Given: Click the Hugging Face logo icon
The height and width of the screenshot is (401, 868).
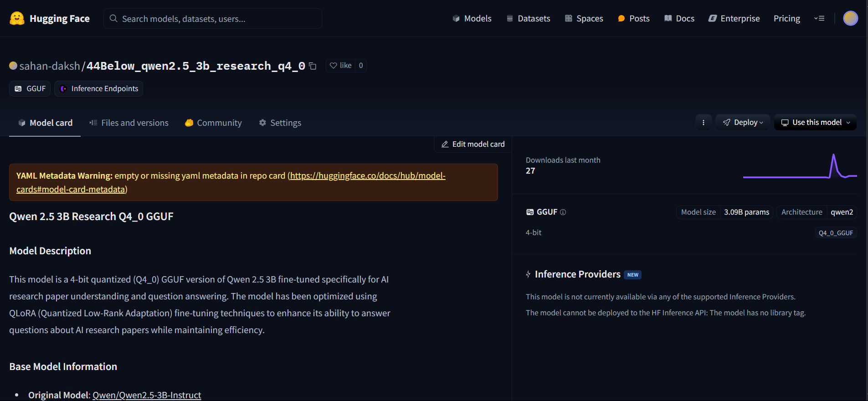Looking at the screenshot, I should (x=17, y=18).
